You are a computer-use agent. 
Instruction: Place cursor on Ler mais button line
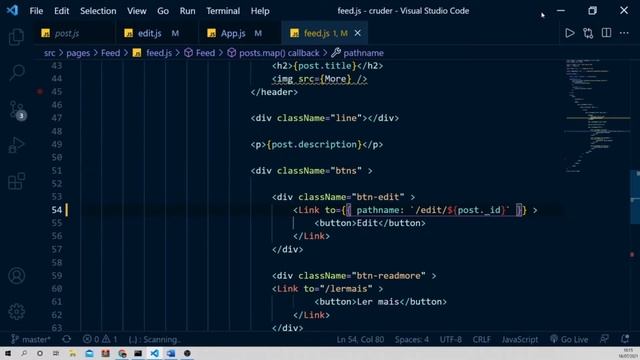pos(380,302)
